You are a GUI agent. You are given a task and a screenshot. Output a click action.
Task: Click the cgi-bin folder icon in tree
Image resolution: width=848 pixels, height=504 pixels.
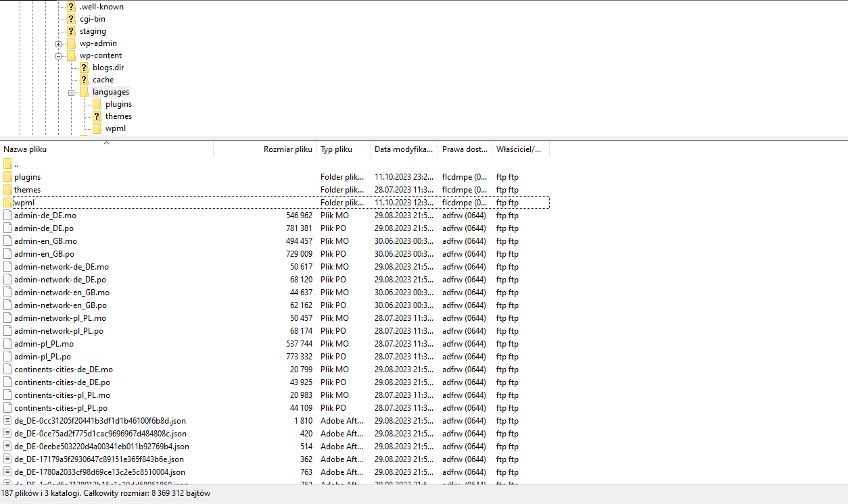point(71,19)
